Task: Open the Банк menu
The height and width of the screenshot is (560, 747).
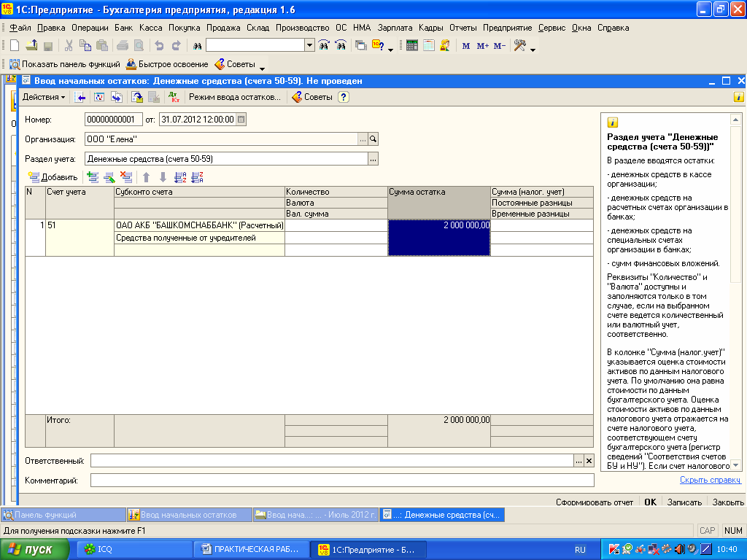Action: coord(124,28)
